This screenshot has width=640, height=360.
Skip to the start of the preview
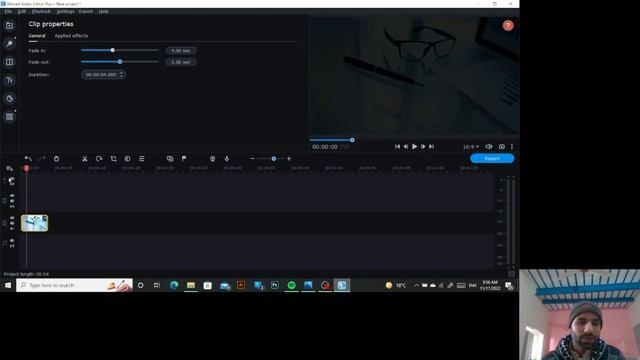point(397,147)
